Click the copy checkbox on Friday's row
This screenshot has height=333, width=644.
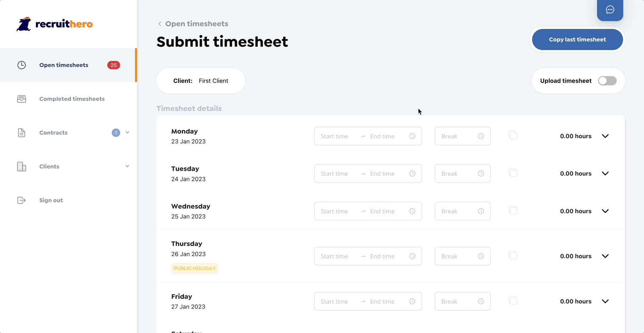(513, 300)
